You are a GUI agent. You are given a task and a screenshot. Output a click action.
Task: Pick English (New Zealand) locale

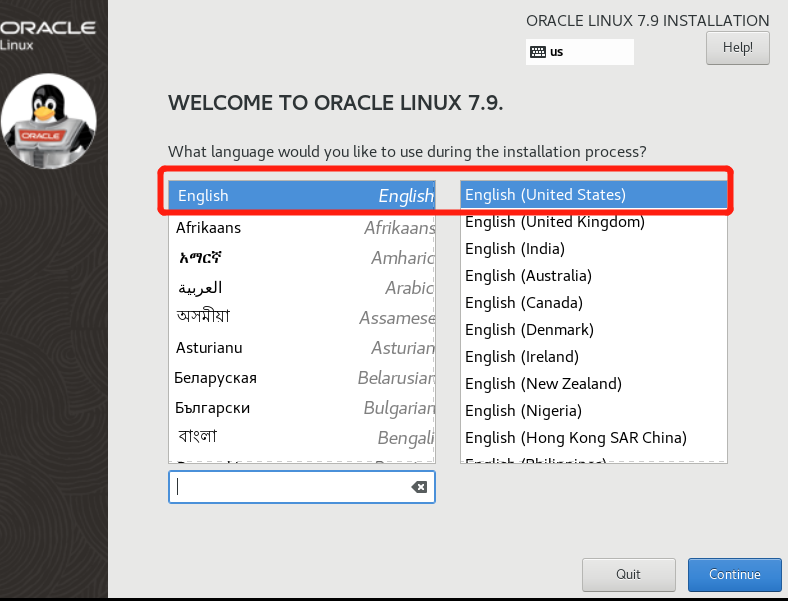click(594, 384)
